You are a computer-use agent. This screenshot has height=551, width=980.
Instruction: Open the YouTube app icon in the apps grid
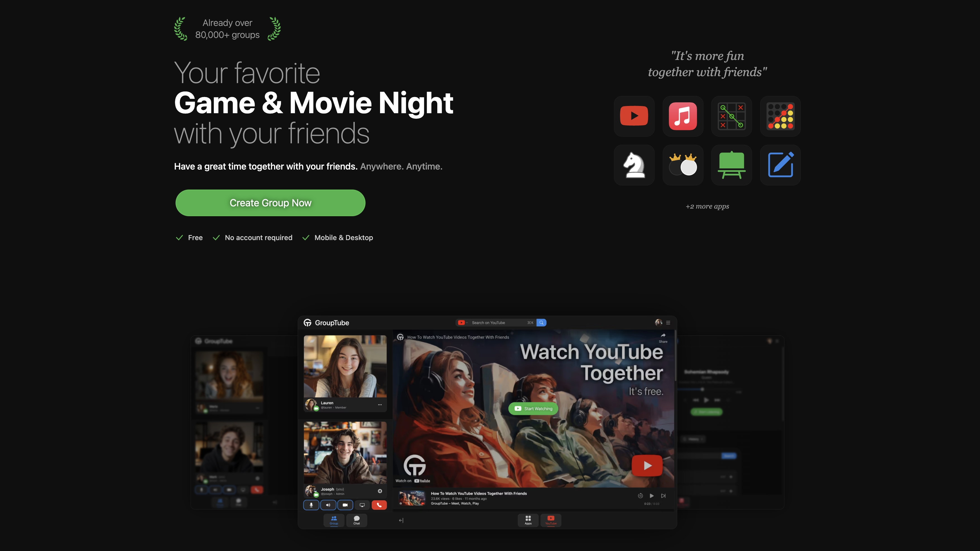click(634, 116)
